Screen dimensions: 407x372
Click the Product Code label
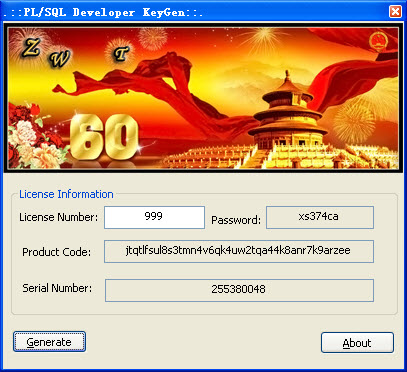pos(56,252)
